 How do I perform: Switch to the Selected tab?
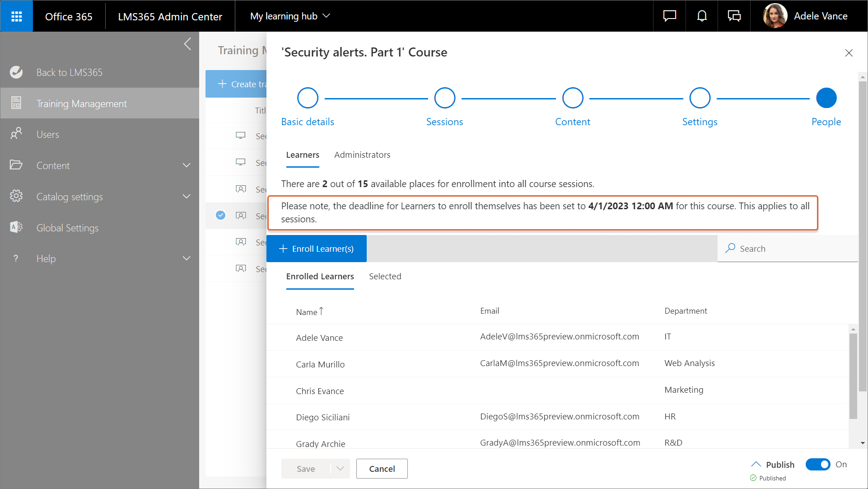point(385,277)
